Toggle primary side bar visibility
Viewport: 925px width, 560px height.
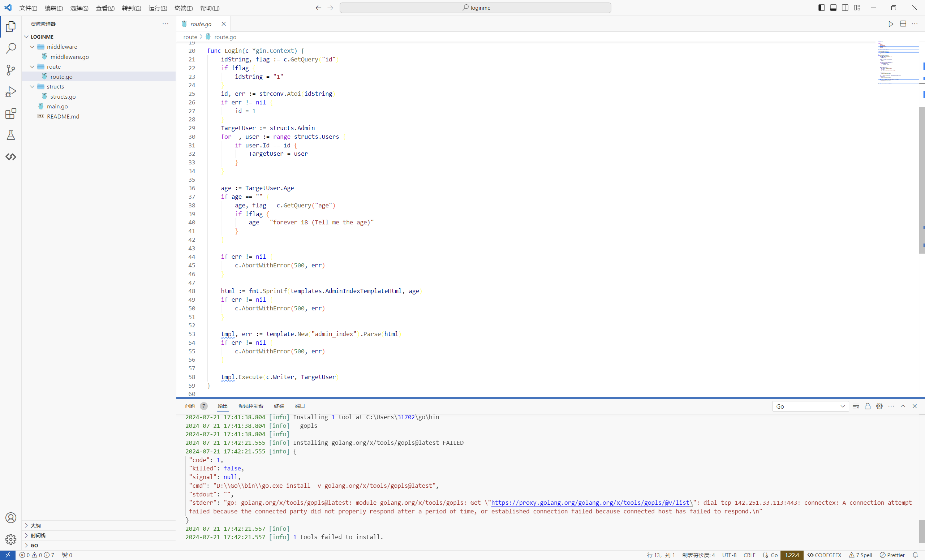821,8
